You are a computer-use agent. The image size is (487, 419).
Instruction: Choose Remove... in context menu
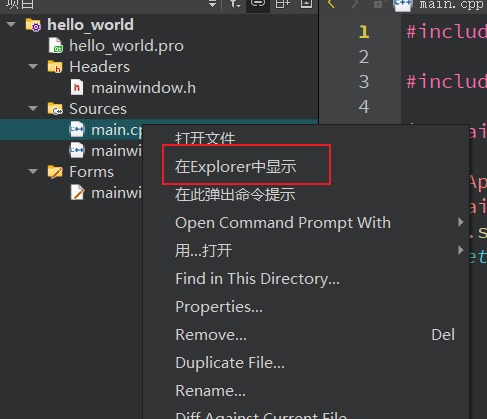(211, 335)
